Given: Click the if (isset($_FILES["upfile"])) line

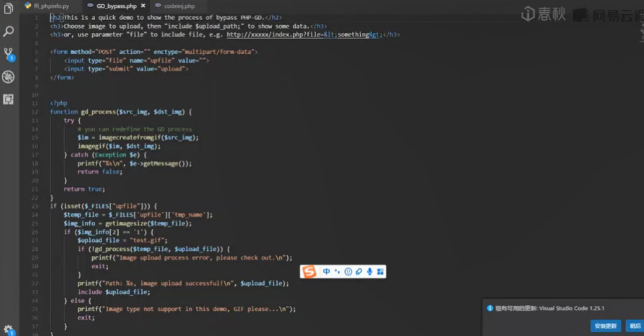Looking at the screenshot, I should [104, 206].
